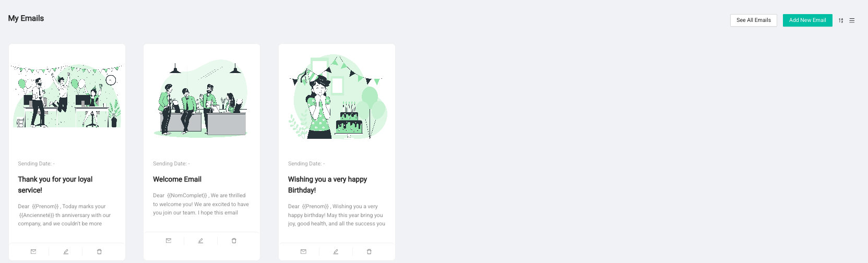Open the Welcome Email team illustration

(x=202, y=99)
